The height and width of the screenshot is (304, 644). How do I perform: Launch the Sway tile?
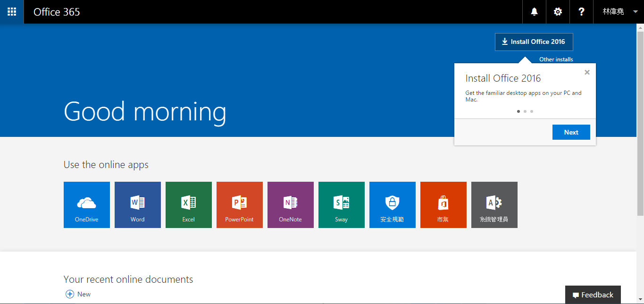342,205
